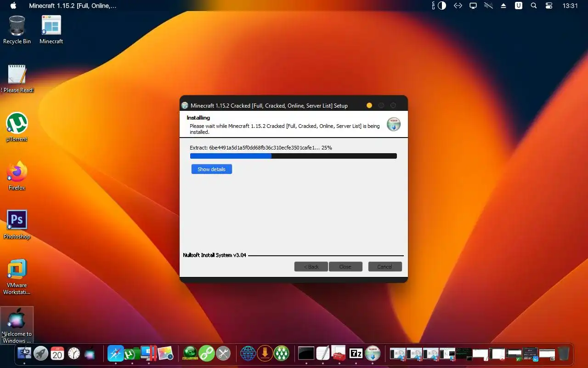Open the green µTorrent folder in the dock
Image resolution: width=588 pixels, height=368 pixels.
click(x=132, y=353)
